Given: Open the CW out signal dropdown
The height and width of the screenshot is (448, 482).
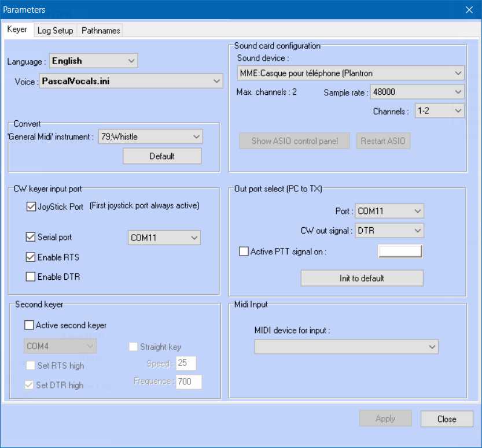Looking at the screenshot, I should [x=389, y=231].
